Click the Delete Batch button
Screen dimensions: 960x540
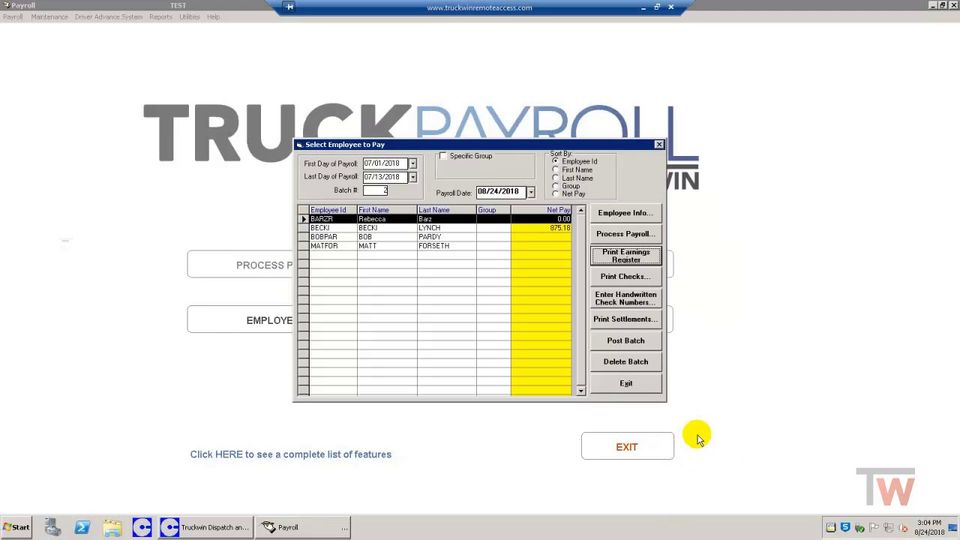click(x=626, y=362)
